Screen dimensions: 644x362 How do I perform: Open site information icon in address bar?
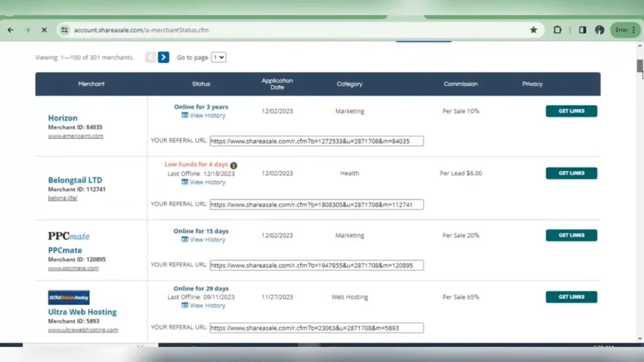pos(65,30)
